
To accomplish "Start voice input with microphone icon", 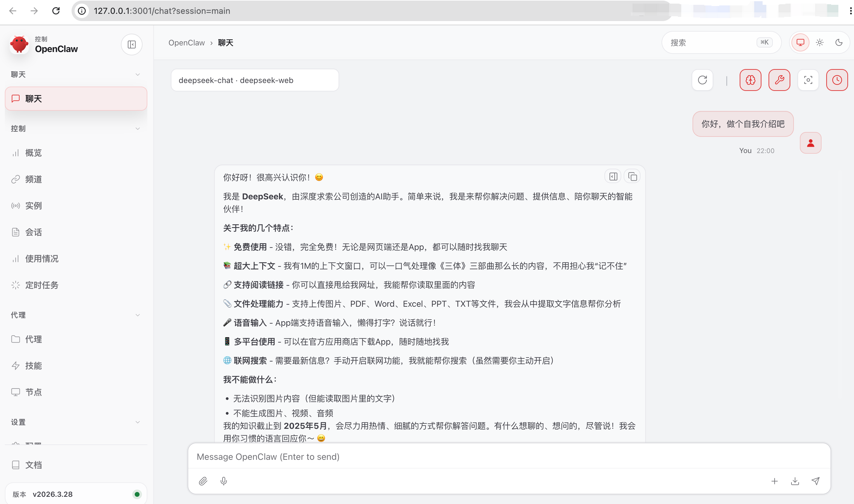I will tap(223, 481).
